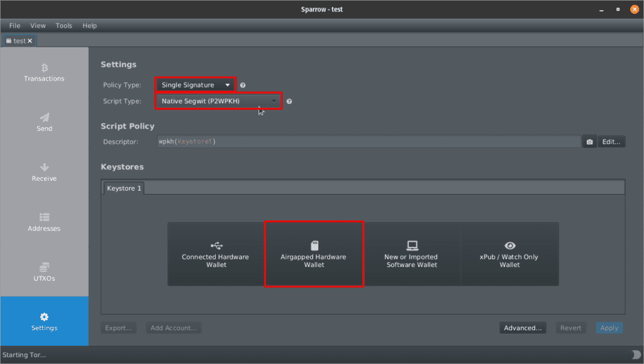Open the UTXOs panel
Viewport: 644px width, 364px height.
tap(45, 272)
